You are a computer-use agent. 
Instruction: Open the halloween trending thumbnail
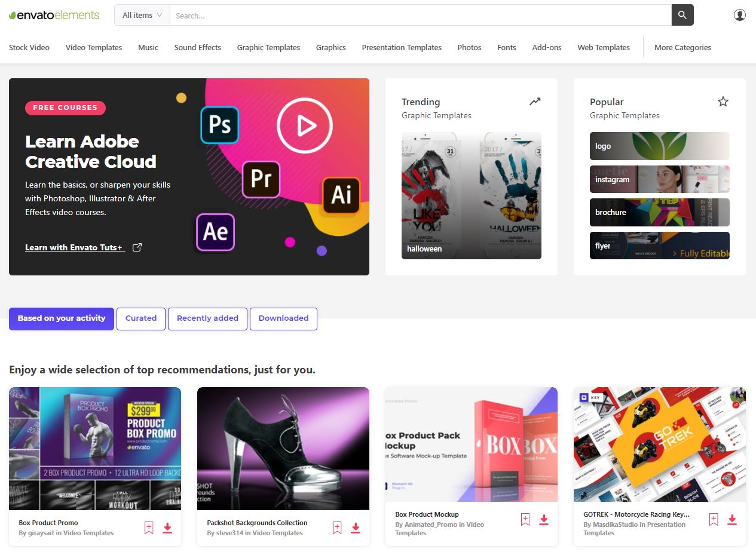click(472, 195)
